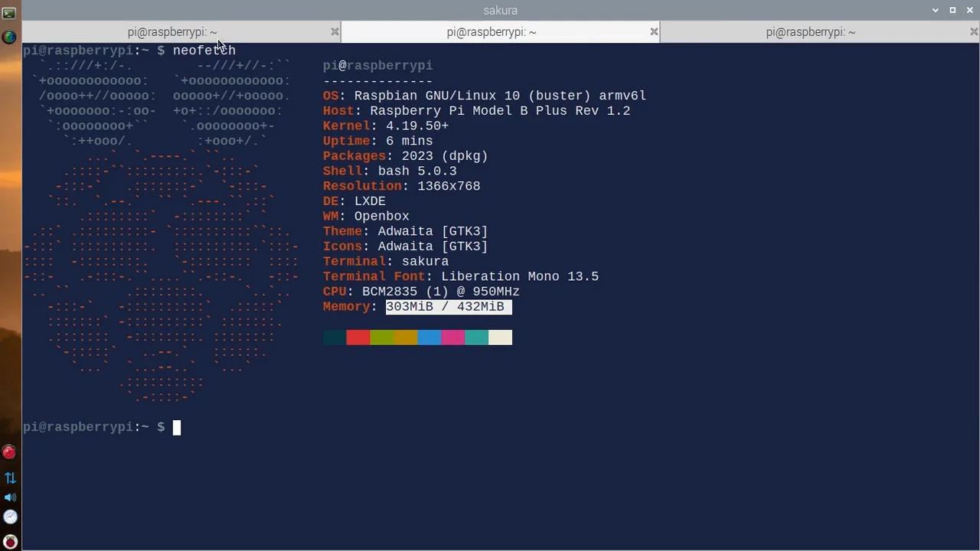This screenshot has height=551, width=980.
Task: Close the rightmost terminal tab with its X
Action: point(972,31)
